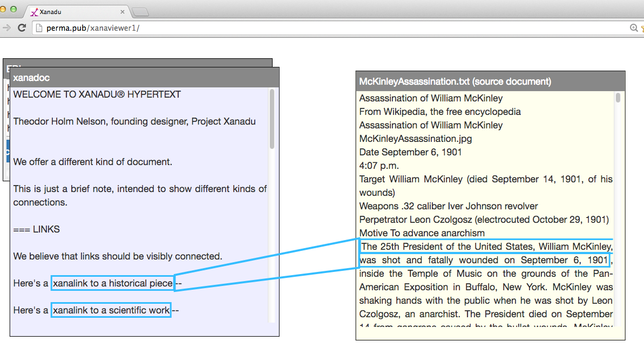Open a new browser tab
644x348 pixels.
coord(140,12)
